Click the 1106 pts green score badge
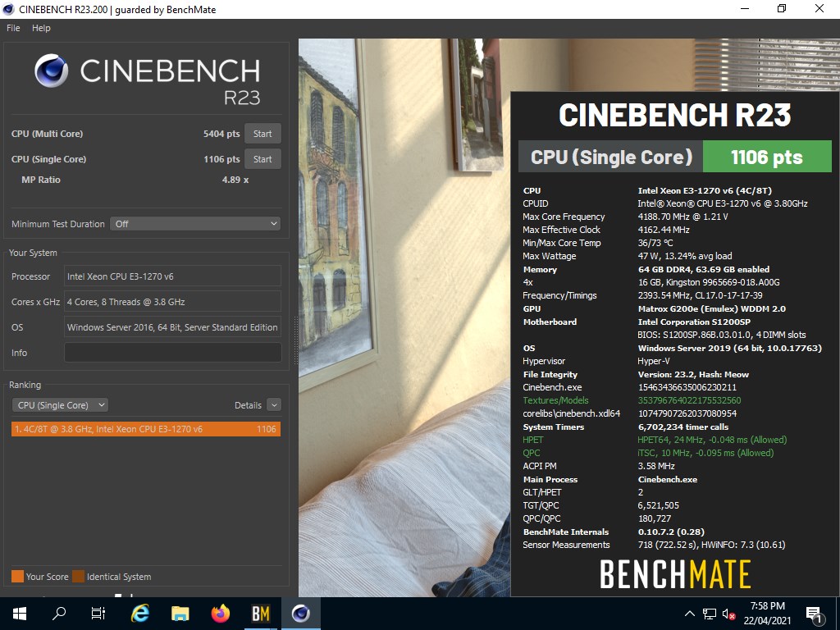840x630 pixels. click(767, 157)
